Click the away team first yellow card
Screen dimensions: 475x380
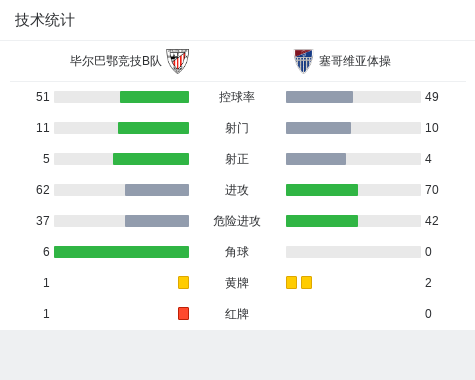click(291, 282)
